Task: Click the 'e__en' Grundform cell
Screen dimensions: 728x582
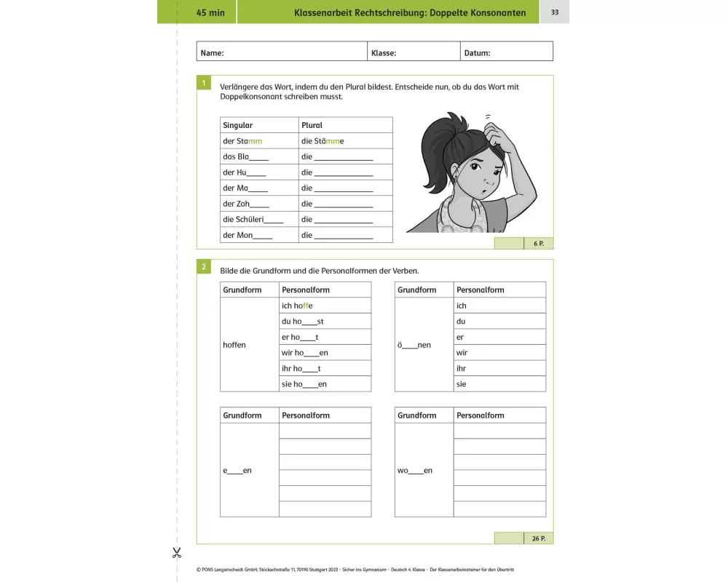Action: pos(249,471)
